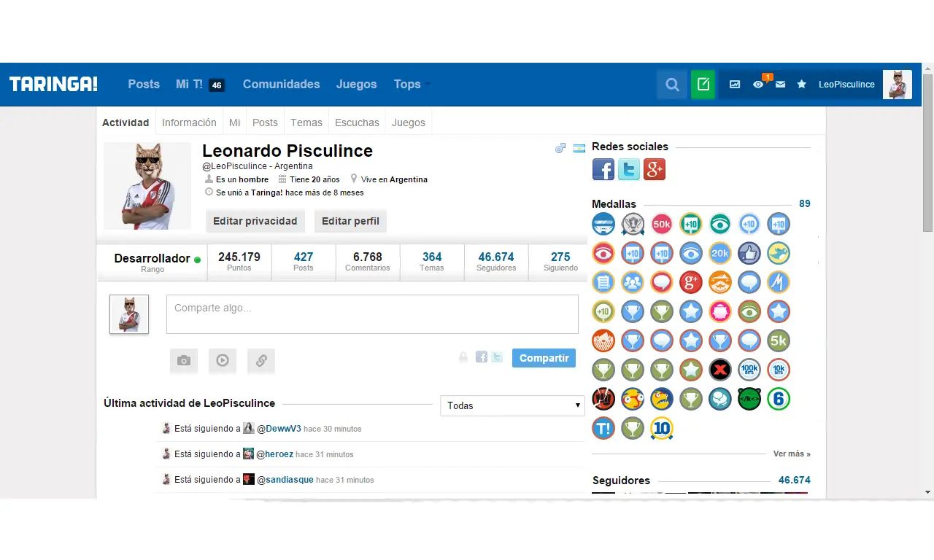Click the Editar privacidad button
The height and width of the screenshot is (560, 934).
255,221
